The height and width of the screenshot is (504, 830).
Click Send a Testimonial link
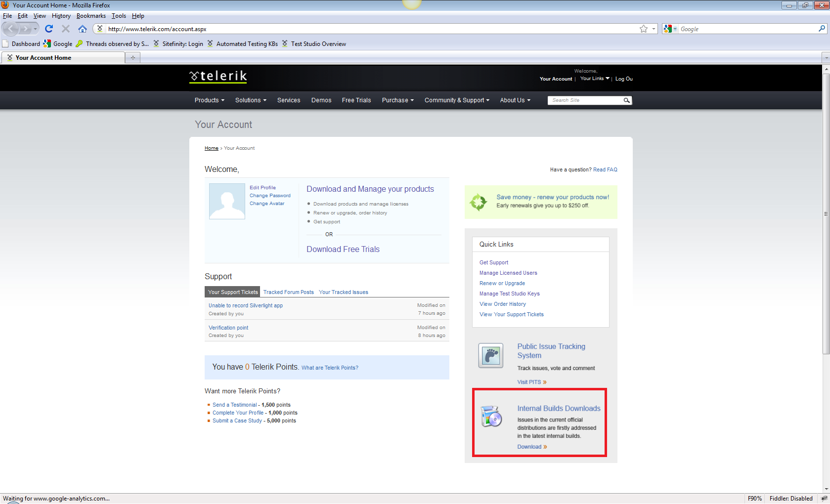coord(235,405)
